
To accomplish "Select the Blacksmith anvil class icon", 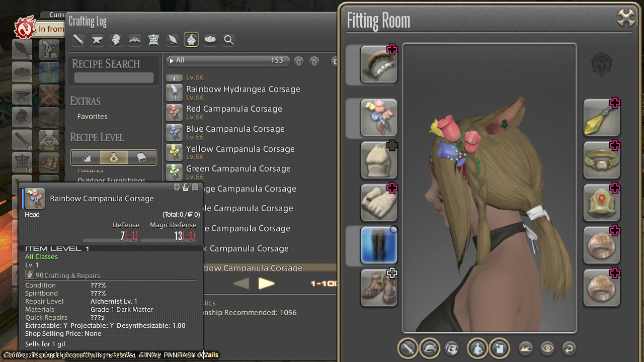I will 97,40.
